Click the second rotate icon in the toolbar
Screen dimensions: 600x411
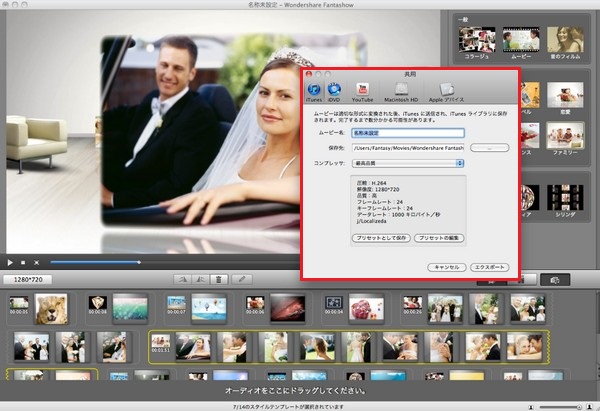pyautogui.click(x=200, y=280)
